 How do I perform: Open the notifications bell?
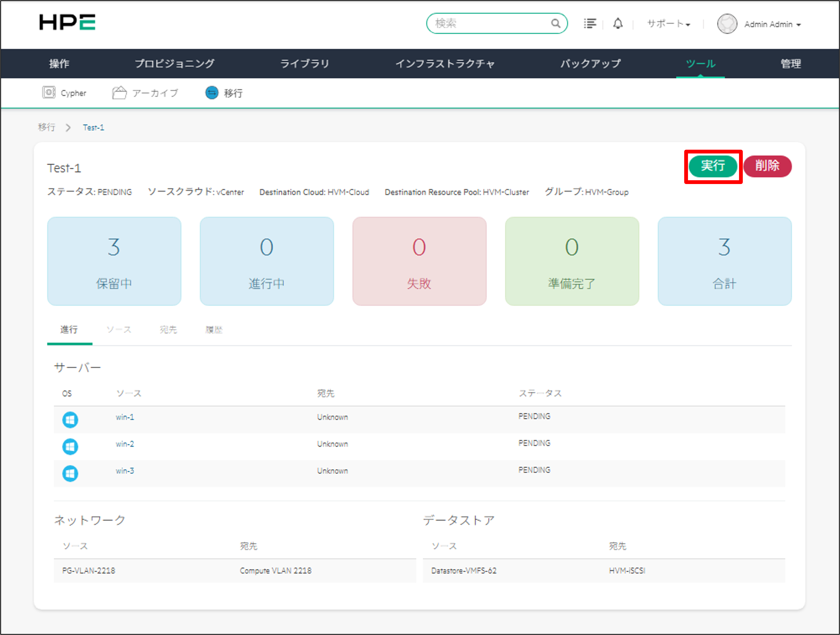[x=618, y=24]
